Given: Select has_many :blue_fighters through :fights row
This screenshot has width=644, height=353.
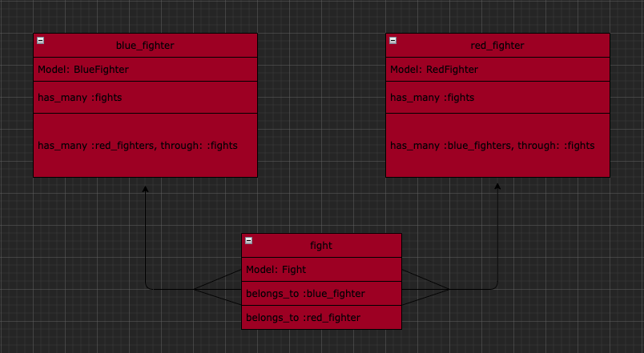Looking at the screenshot, I should pyautogui.click(x=497, y=146).
